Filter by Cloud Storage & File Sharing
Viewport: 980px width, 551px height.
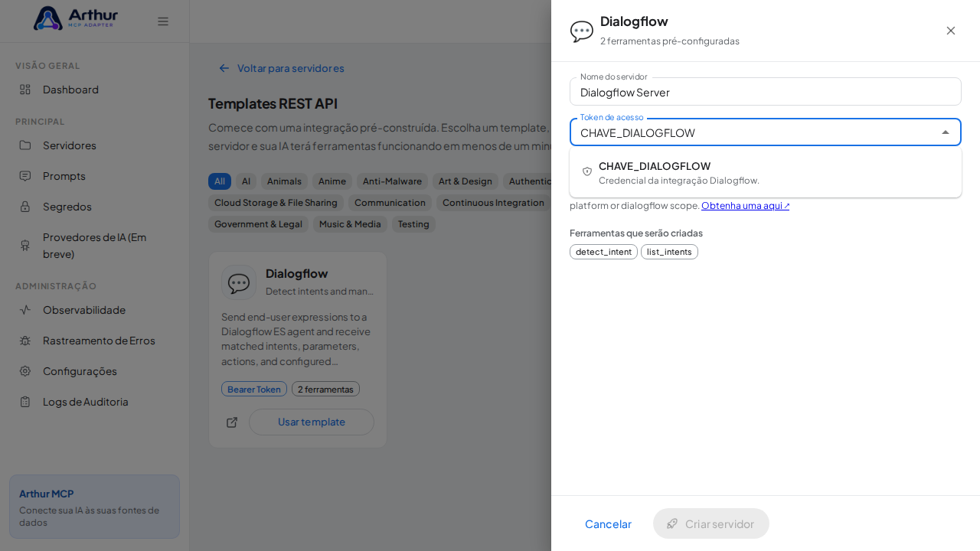pyautogui.click(x=276, y=203)
